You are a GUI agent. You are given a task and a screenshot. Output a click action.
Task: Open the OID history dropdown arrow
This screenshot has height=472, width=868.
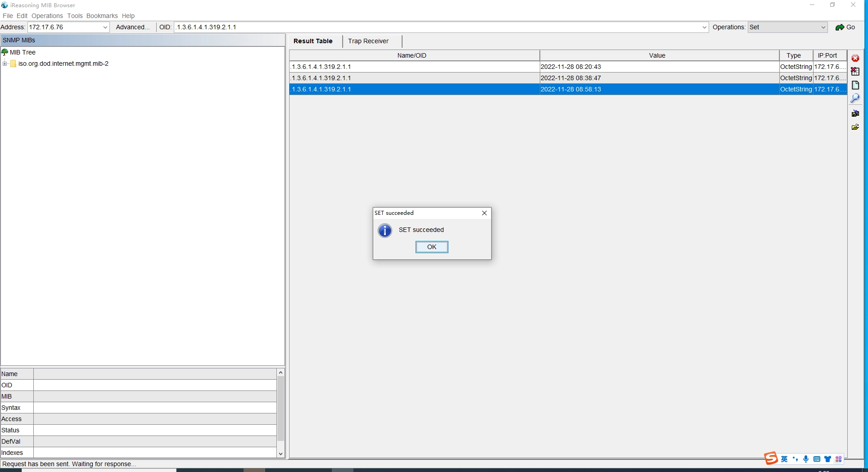coord(704,27)
